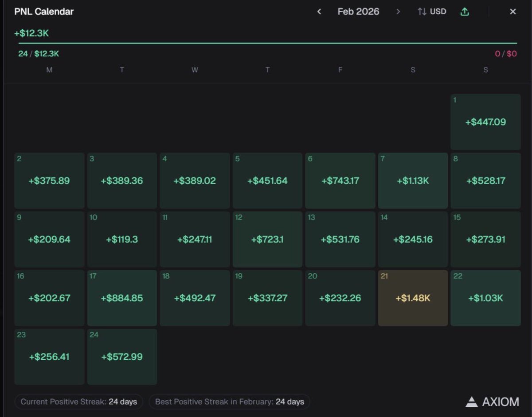Open day 24 cell +$572.99
Screen dimensions: 532x417
tap(122, 357)
